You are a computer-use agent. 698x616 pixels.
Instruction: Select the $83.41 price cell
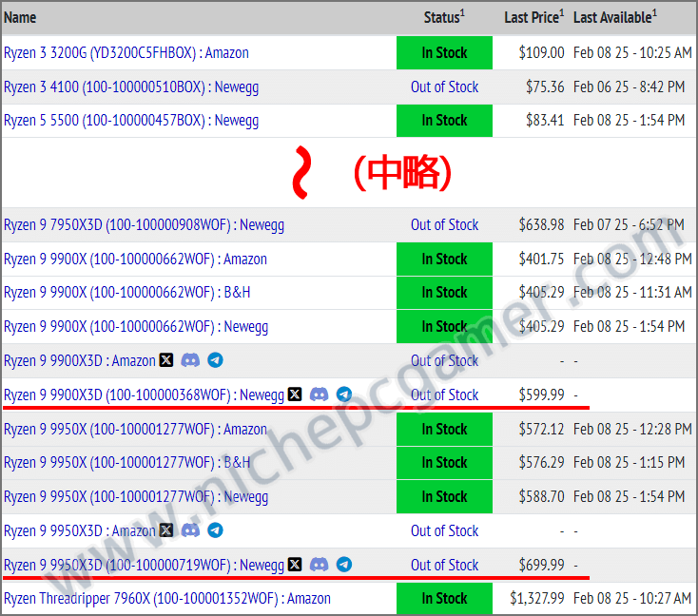click(x=545, y=120)
